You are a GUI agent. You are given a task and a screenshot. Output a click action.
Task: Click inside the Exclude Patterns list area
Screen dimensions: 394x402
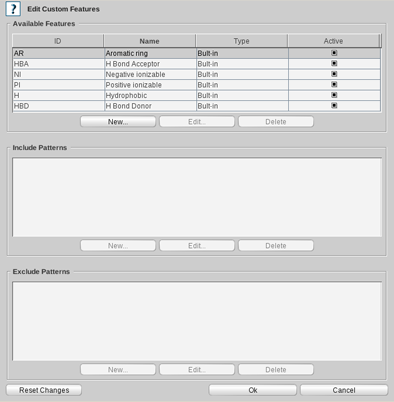coord(197,321)
